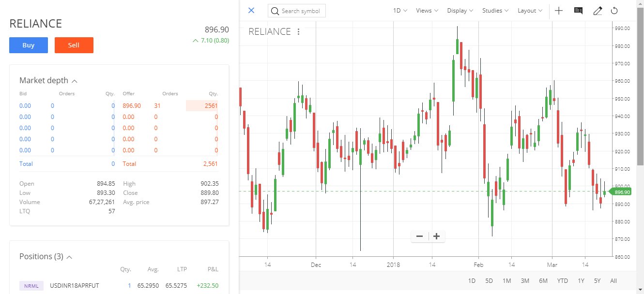Click the offer Total 2,561 value
This screenshot has width=644, height=294.
click(211, 164)
